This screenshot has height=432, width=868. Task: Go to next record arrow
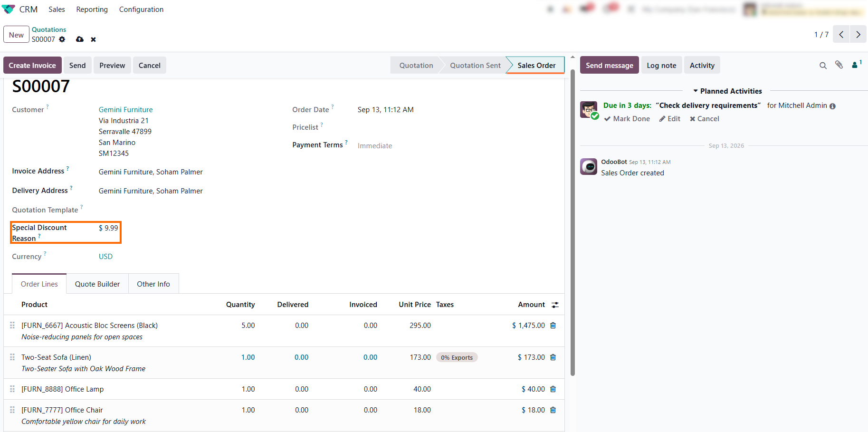click(858, 35)
